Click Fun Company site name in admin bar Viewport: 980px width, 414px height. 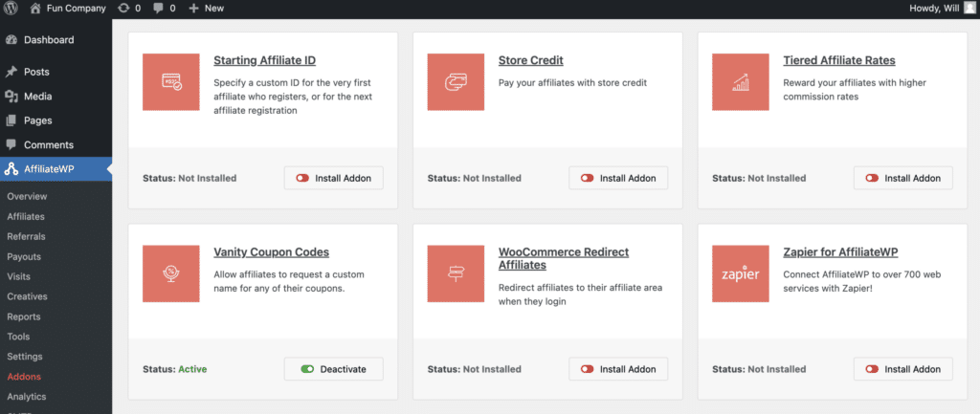click(x=77, y=8)
